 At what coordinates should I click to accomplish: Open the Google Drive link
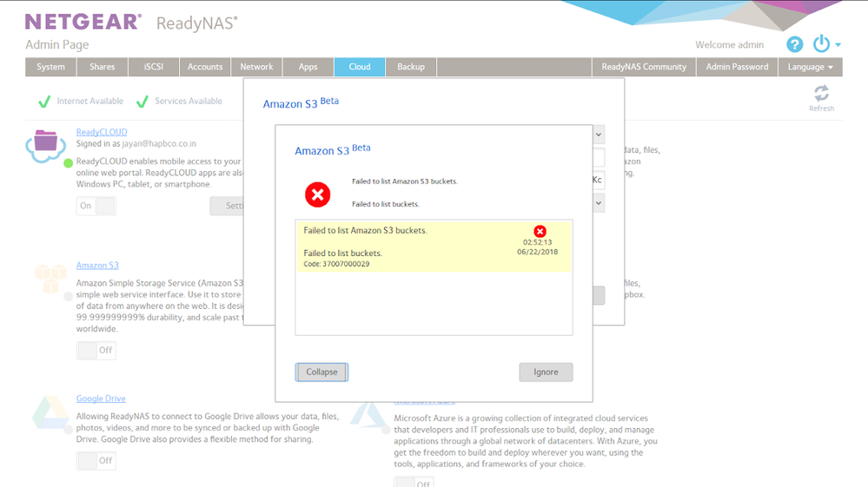tap(101, 398)
